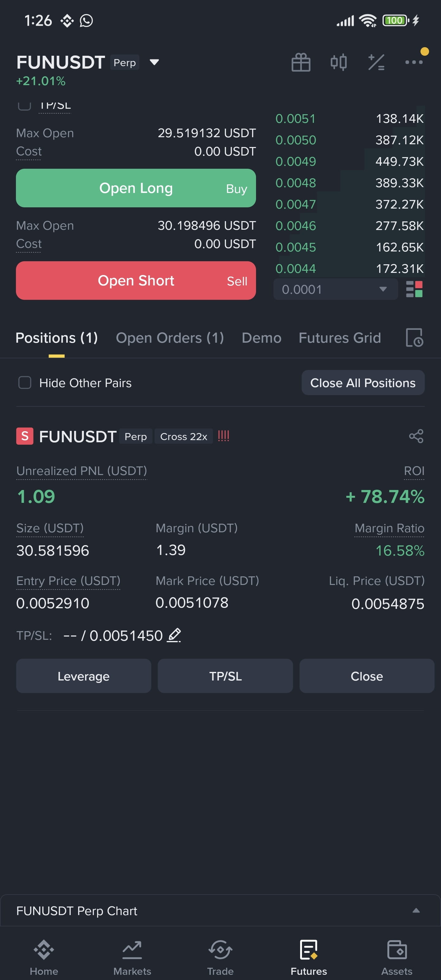Viewport: 441px width, 980px height.
Task: Select order book price 0.0051
Action: coord(296,119)
